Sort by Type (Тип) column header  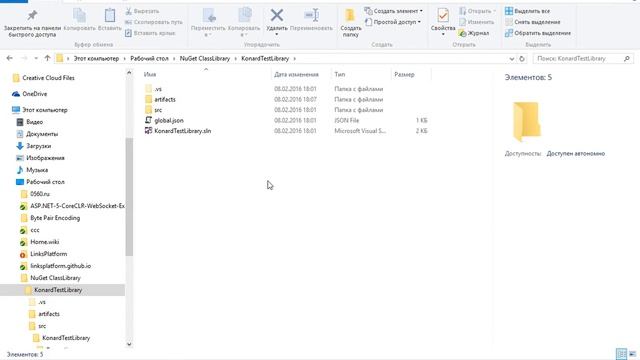click(340, 74)
